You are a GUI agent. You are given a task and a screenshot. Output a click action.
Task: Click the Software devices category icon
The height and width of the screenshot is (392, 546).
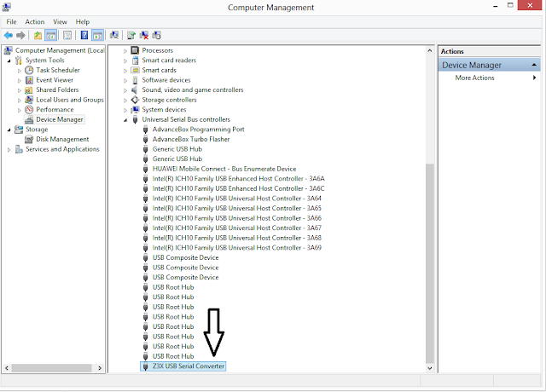[x=135, y=80]
